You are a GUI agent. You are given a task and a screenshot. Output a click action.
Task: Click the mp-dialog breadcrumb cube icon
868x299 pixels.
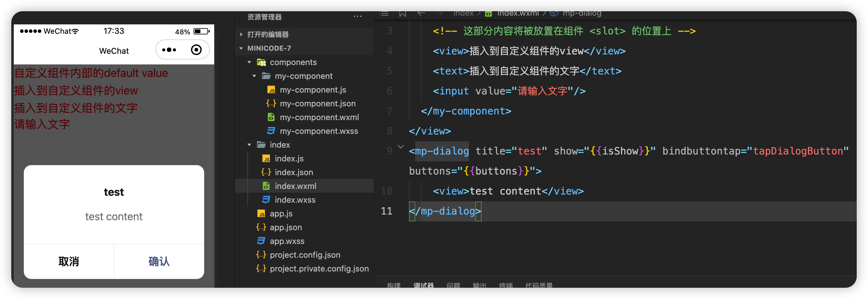tap(554, 14)
